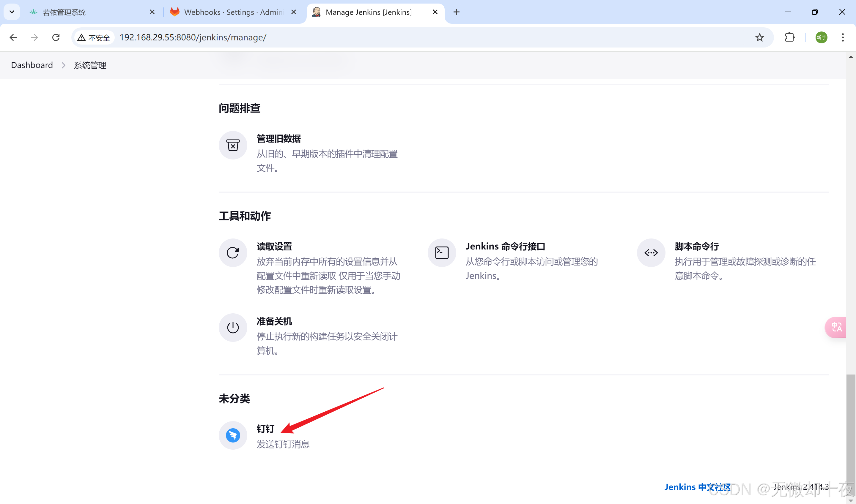Open the browser extensions puzzle icon
This screenshot has height=504, width=856.
[x=789, y=37]
